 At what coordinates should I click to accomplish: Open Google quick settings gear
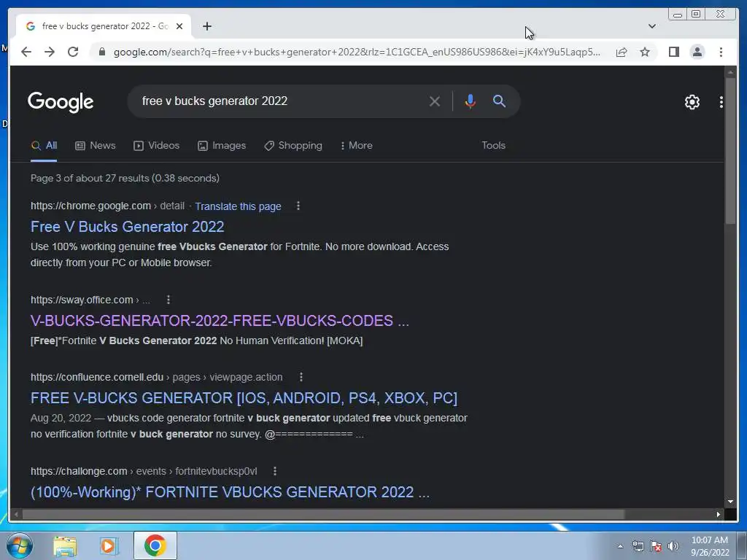(692, 102)
